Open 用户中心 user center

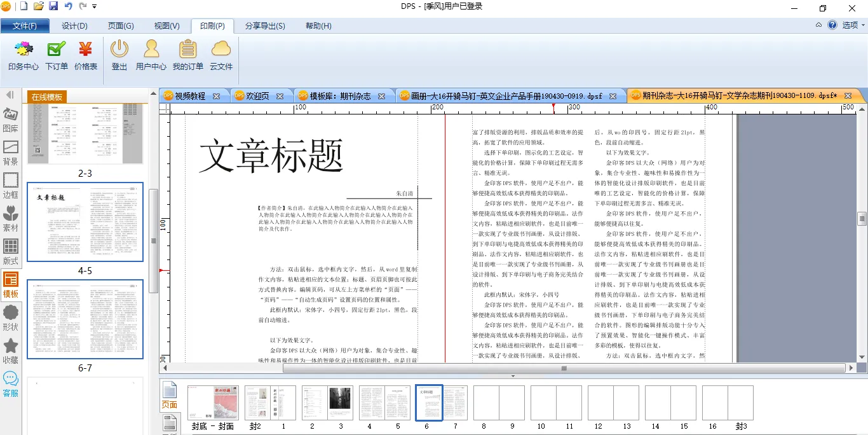click(x=151, y=55)
